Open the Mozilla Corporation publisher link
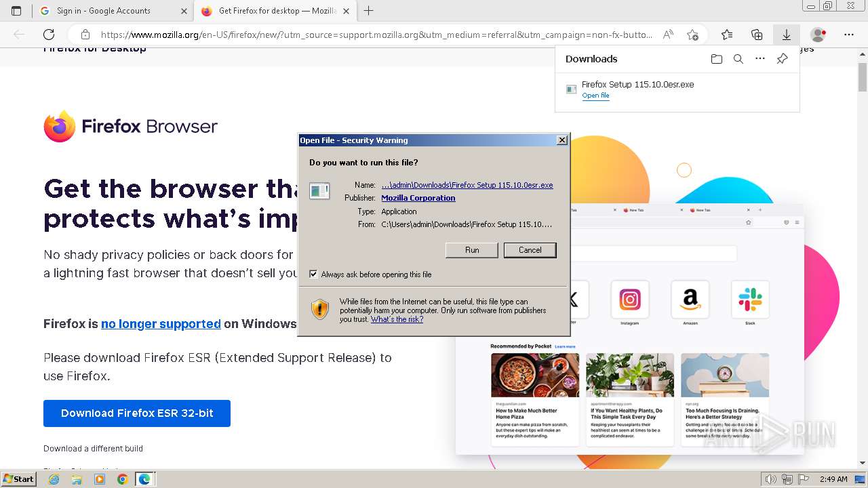868x488 pixels. (x=418, y=198)
